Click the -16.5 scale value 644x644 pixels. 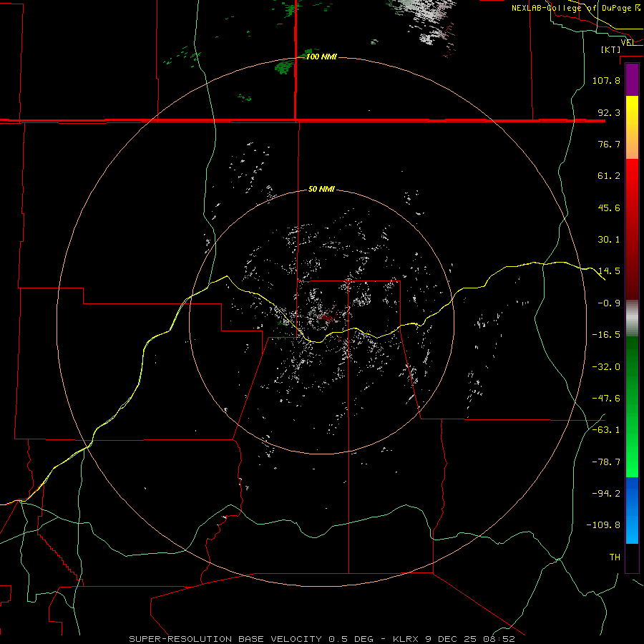606,335
